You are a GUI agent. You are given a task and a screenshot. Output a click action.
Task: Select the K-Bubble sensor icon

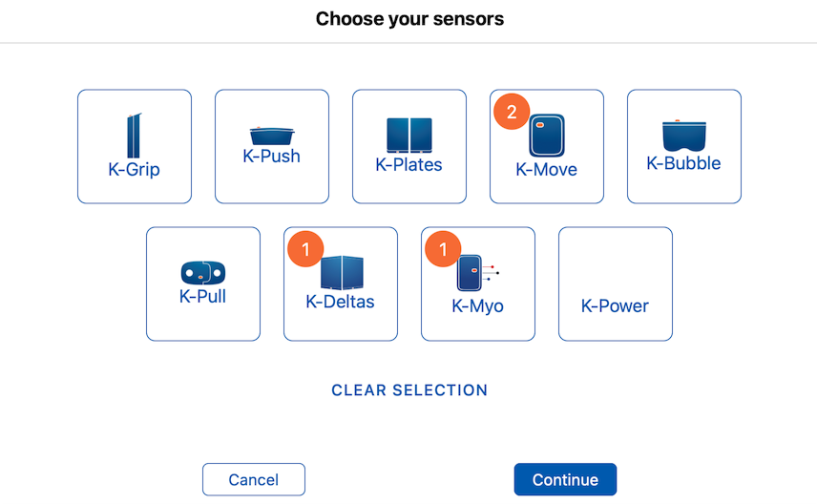point(684,136)
